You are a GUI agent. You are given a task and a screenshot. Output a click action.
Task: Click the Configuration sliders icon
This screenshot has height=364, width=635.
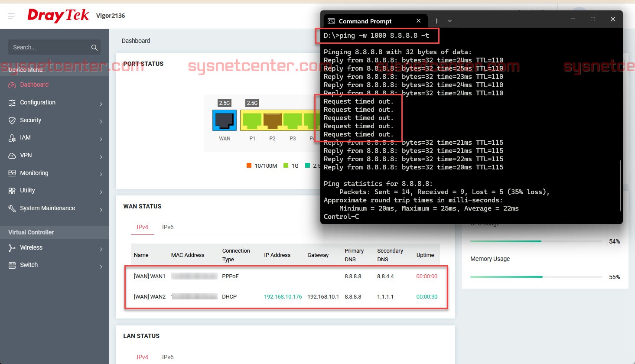click(x=12, y=103)
